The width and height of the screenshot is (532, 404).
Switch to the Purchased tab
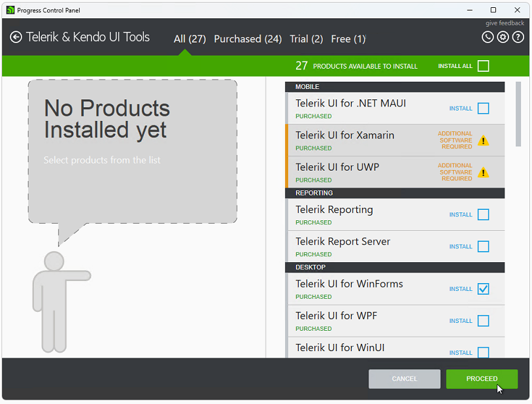pos(248,39)
